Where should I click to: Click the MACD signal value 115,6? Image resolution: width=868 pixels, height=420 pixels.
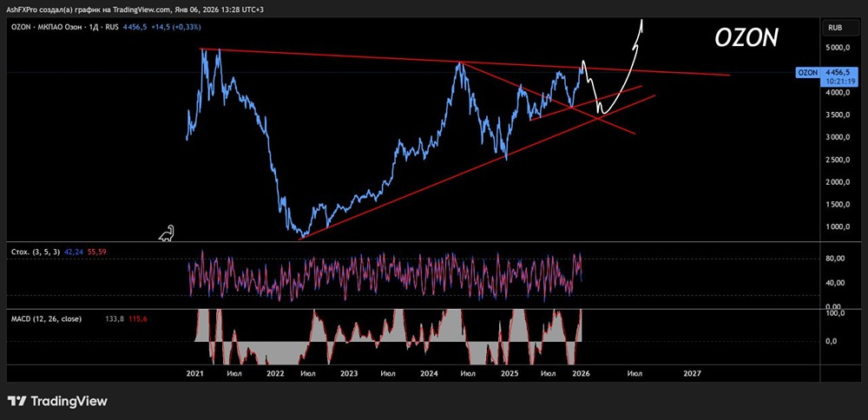pos(137,318)
